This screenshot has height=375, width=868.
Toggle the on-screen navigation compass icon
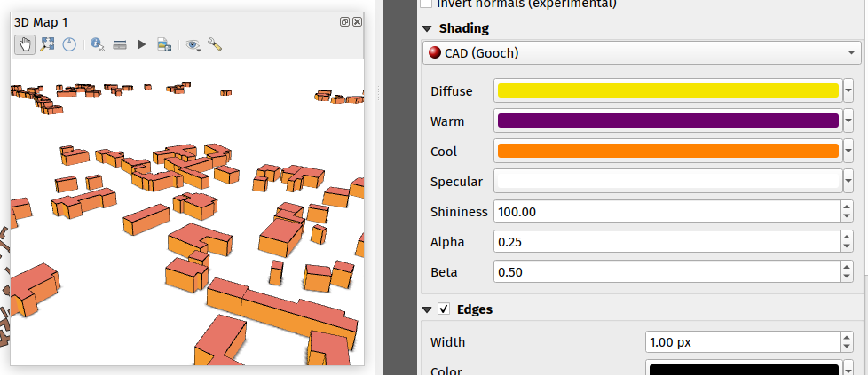click(x=68, y=43)
